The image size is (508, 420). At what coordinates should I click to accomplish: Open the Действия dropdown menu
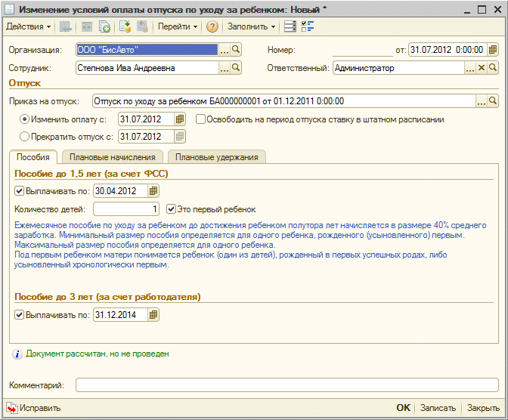[28, 26]
